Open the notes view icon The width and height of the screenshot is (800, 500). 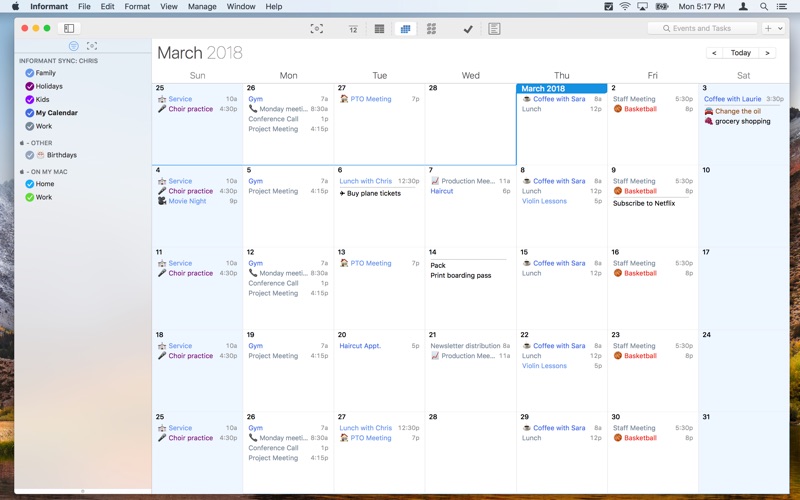pyautogui.click(x=494, y=29)
